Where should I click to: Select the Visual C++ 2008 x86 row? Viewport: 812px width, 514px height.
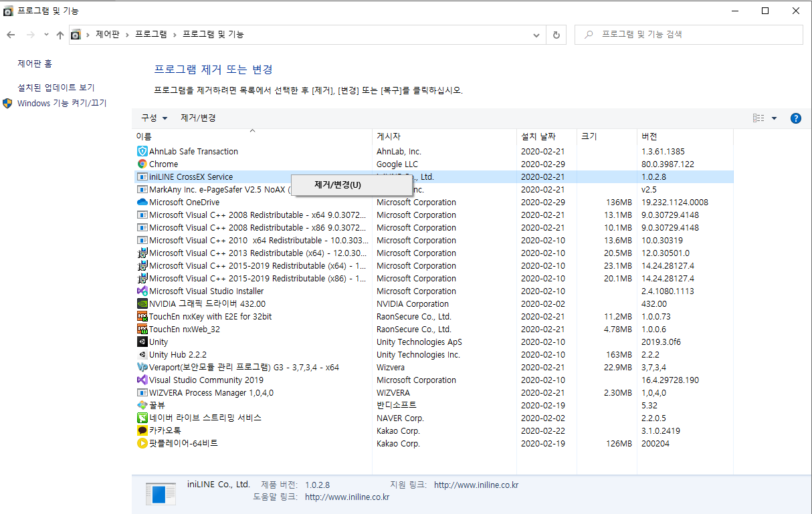433,228
